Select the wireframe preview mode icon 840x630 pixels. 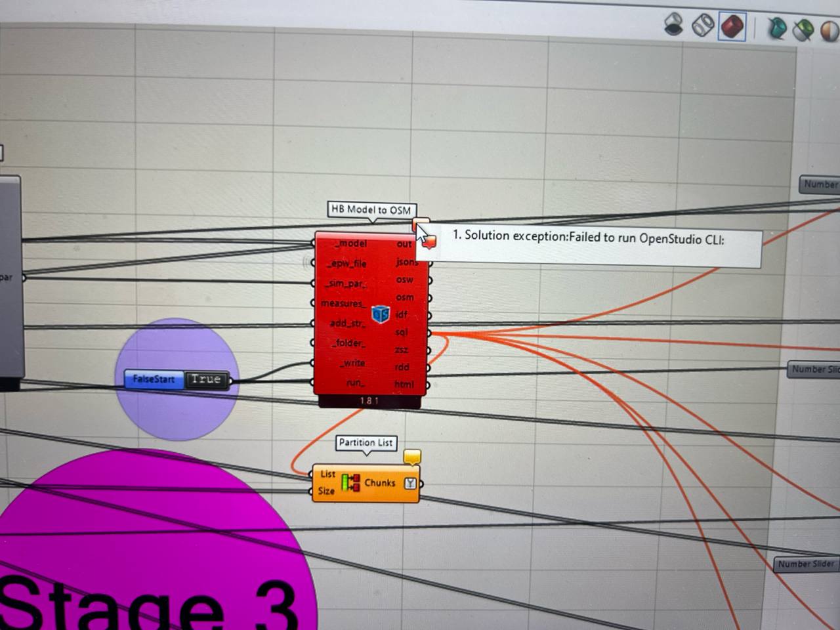pos(703,25)
